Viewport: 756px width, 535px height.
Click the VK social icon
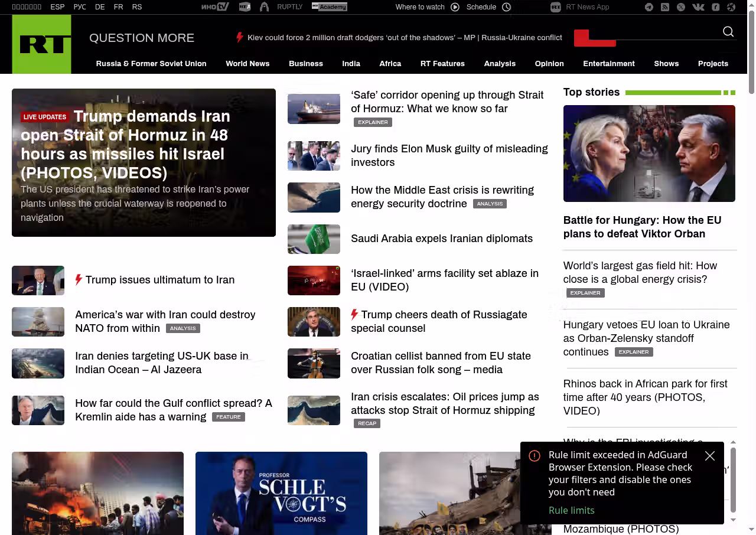[x=698, y=7]
